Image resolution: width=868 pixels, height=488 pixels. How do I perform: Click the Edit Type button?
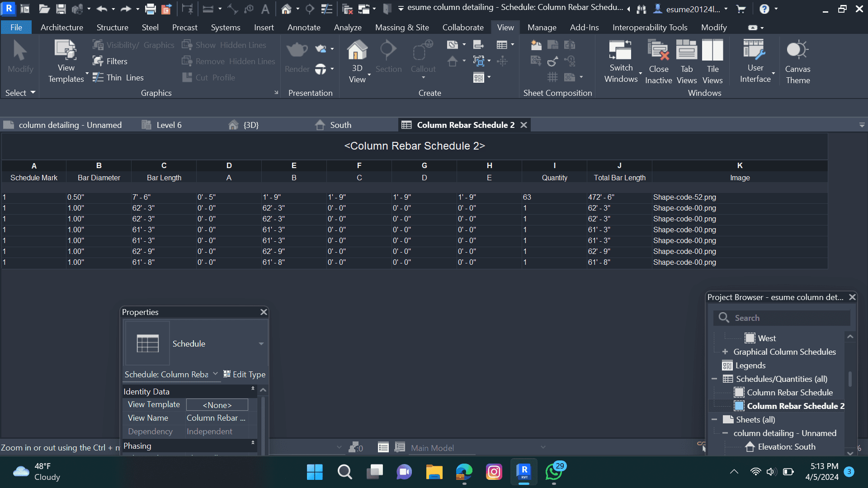244,374
